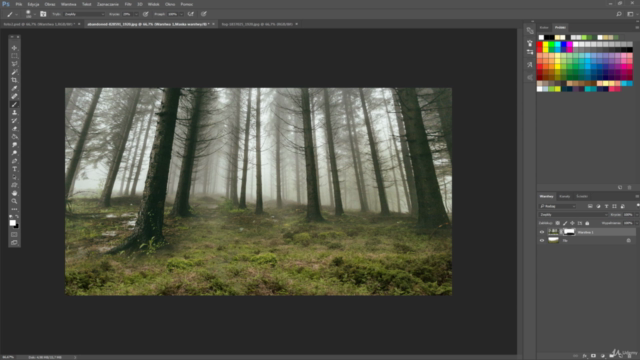Image resolution: width=640 pixels, height=360 pixels.
Task: Open the Filtr menu
Action: click(x=128, y=4)
